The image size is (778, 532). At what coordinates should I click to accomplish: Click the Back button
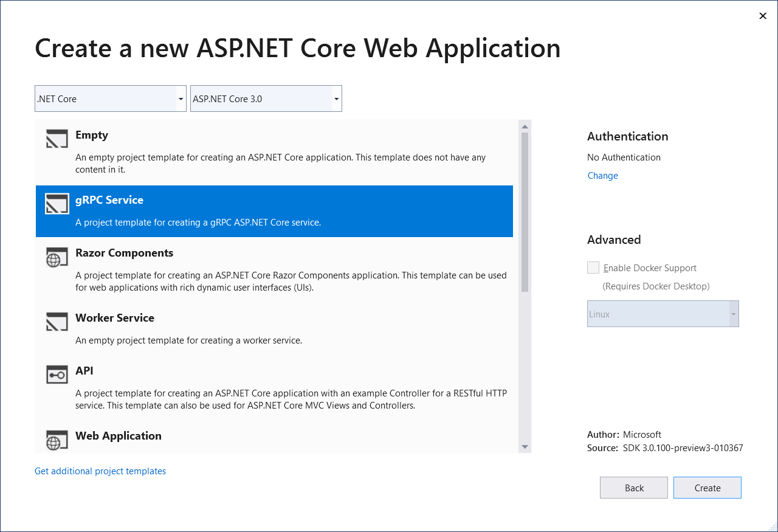click(x=634, y=488)
